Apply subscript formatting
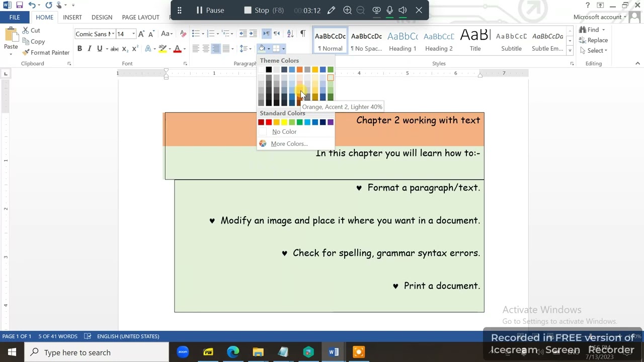 coord(125,49)
